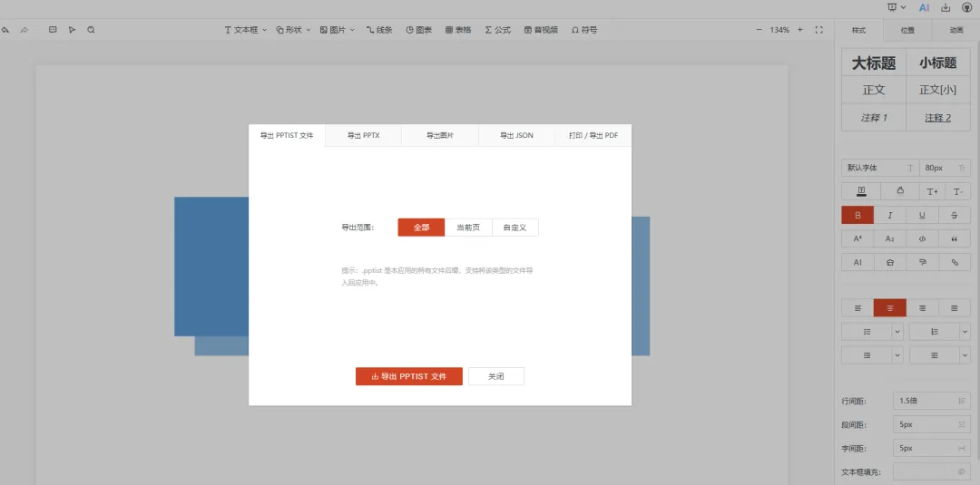Clear formatting with the eraser icon
Screen dimensions: 980x485
(x=889, y=262)
